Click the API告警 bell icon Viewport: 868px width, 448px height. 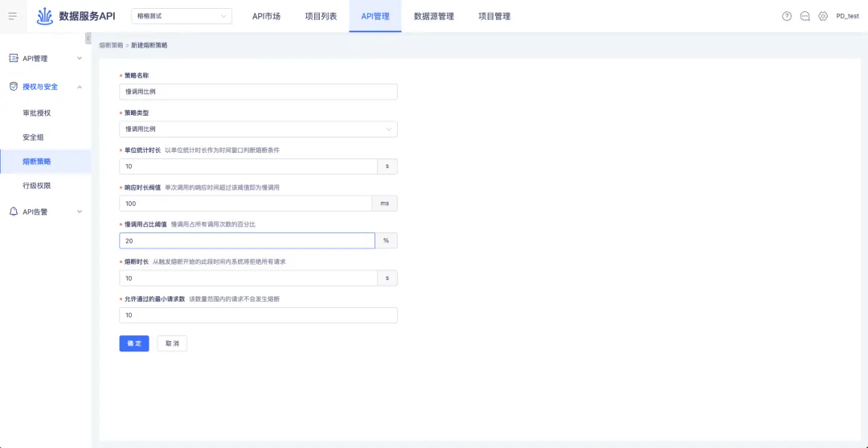(x=14, y=212)
